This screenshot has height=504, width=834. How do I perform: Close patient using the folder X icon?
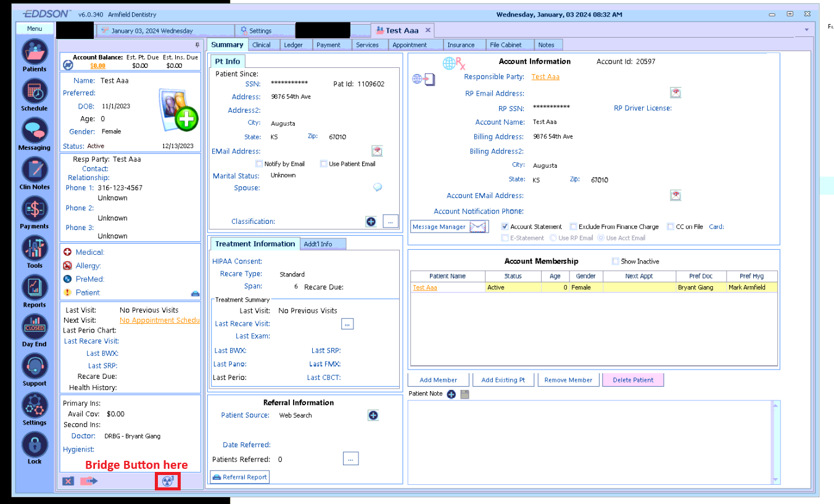click(x=68, y=481)
